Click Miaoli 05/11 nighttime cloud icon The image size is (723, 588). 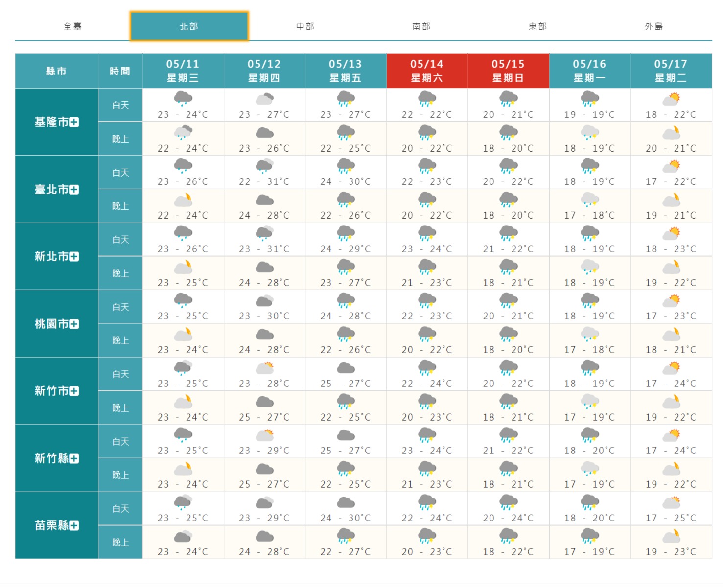183,536
